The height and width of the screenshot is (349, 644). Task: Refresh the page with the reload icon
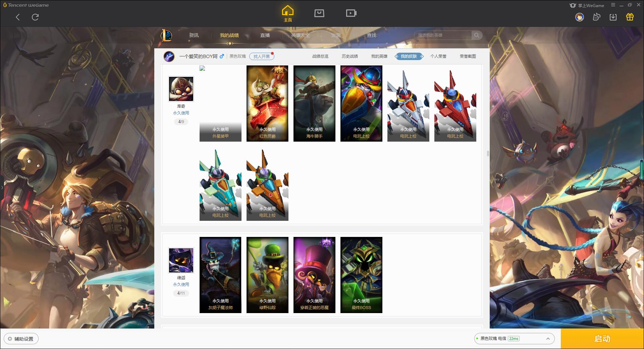pyautogui.click(x=35, y=17)
